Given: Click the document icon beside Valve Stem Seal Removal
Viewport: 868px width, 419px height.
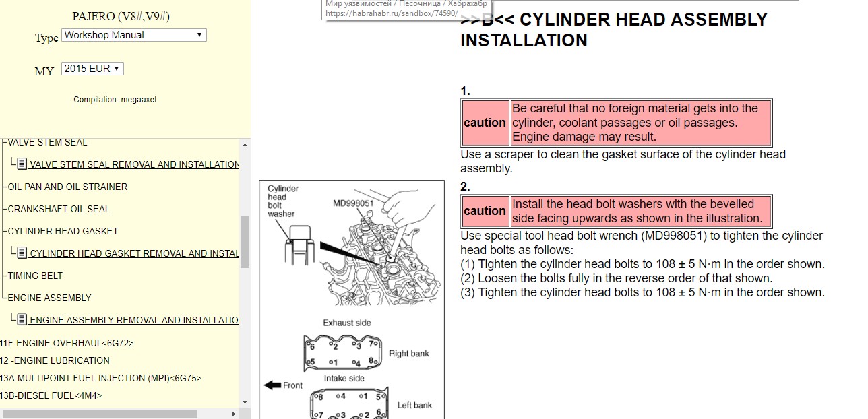Looking at the screenshot, I should (x=22, y=164).
